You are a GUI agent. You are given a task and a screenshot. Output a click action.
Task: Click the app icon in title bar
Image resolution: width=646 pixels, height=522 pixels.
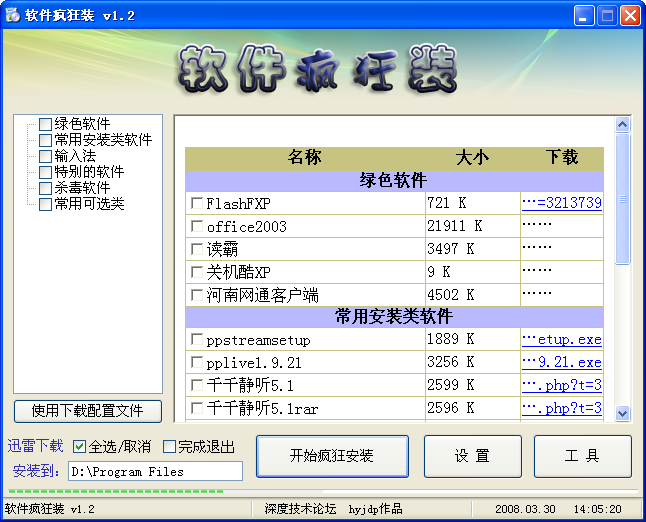coord(12,15)
